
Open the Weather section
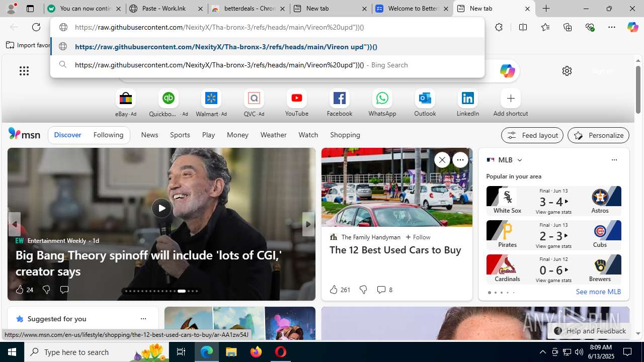273,135
